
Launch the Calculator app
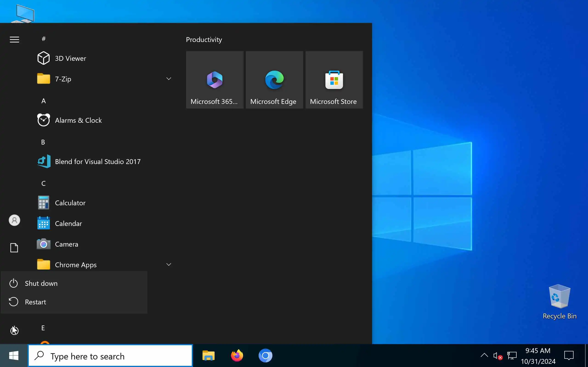pyautogui.click(x=70, y=203)
